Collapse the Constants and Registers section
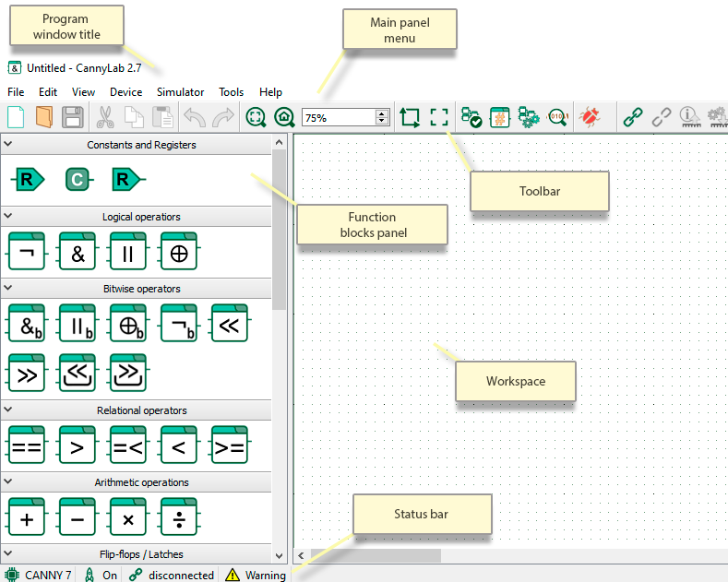728x582 pixels. tap(8, 144)
